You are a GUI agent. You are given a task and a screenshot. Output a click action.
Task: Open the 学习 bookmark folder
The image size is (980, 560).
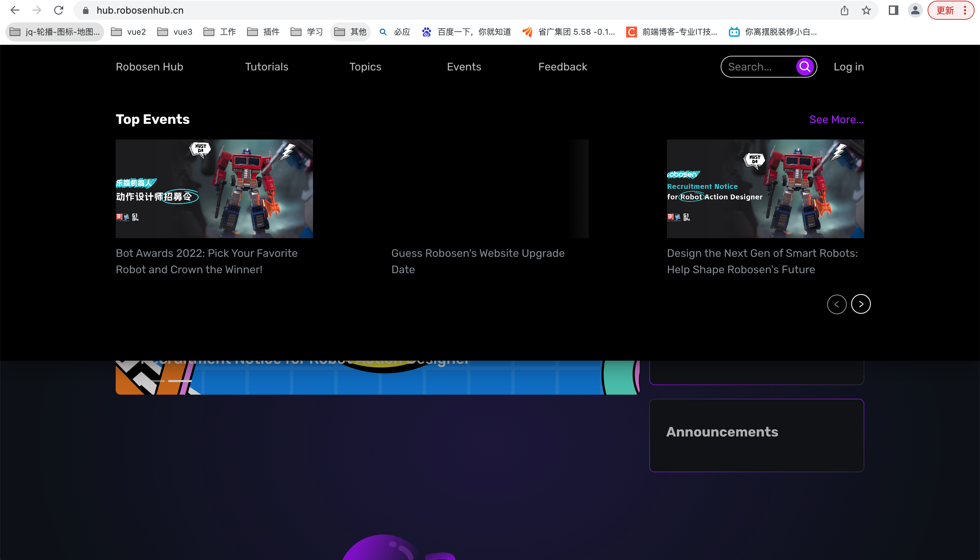point(307,32)
